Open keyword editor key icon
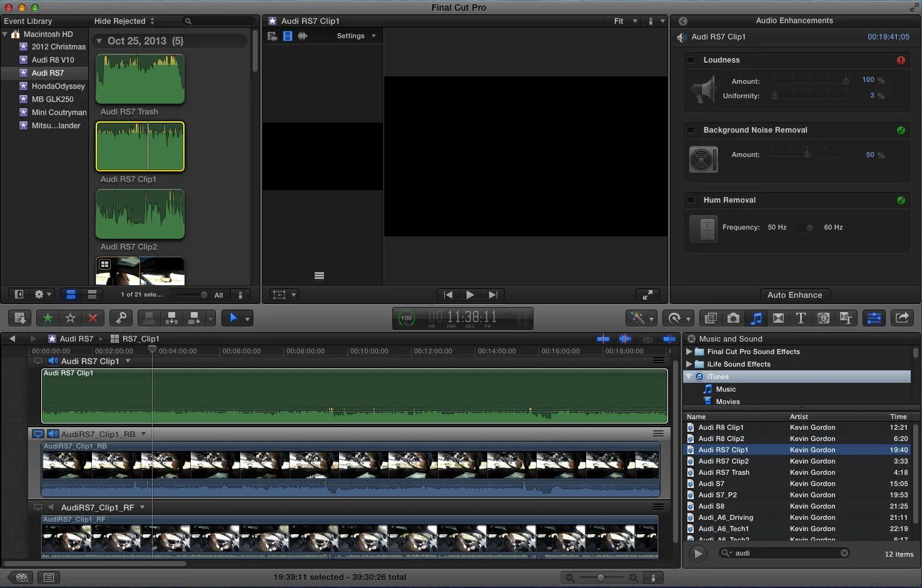Screen dimensions: 922x588 pos(121,318)
